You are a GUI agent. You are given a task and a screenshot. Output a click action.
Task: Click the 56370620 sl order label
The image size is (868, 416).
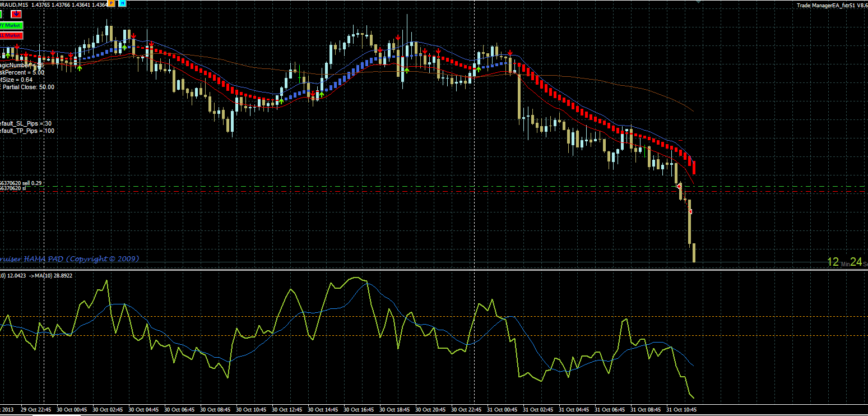[x=13, y=188]
